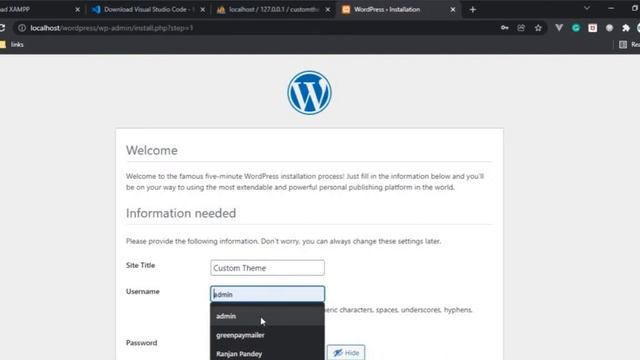Focus the Username input field
The image size is (640, 360).
pyautogui.click(x=267, y=294)
